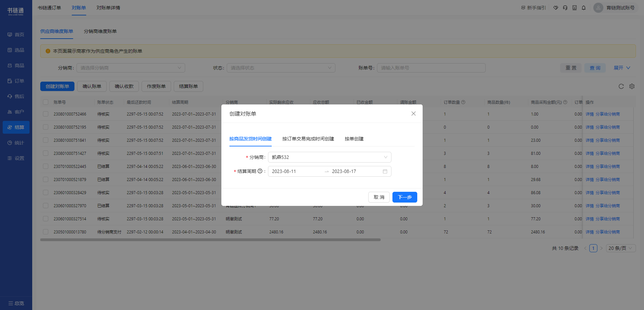
Task: Check the row for bill 230801000751427
Action: coord(46,153)
